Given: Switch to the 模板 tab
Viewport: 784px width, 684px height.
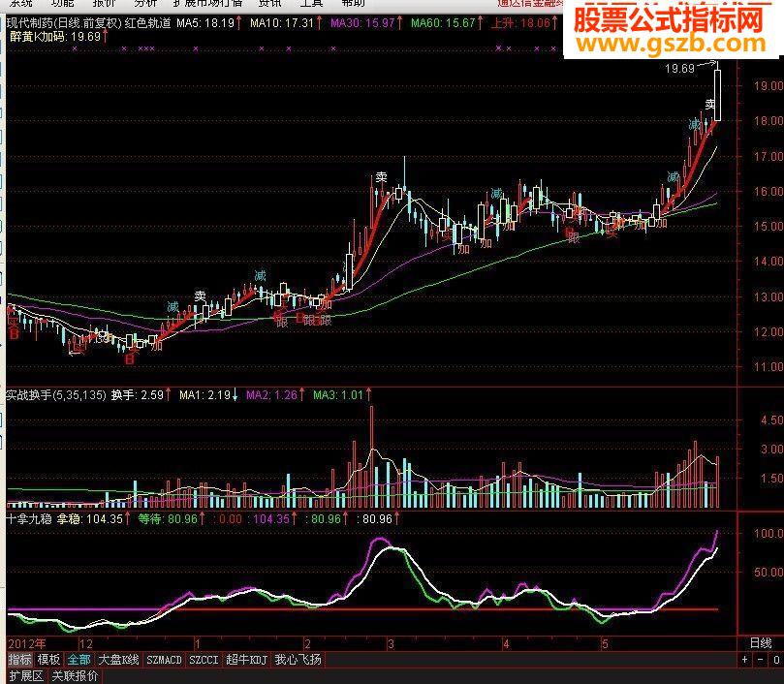Looking at the screenshot, I should 49,660.
